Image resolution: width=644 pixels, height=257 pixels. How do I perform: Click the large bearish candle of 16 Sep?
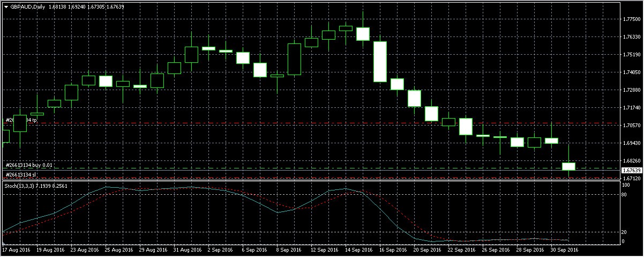tap(380, 62)
